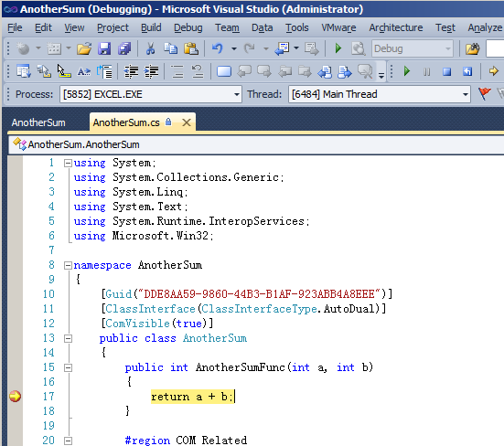Screen dimensions: 504x446
Task: Click the Stop Debugging square icon
Action: tap(446, 71)
